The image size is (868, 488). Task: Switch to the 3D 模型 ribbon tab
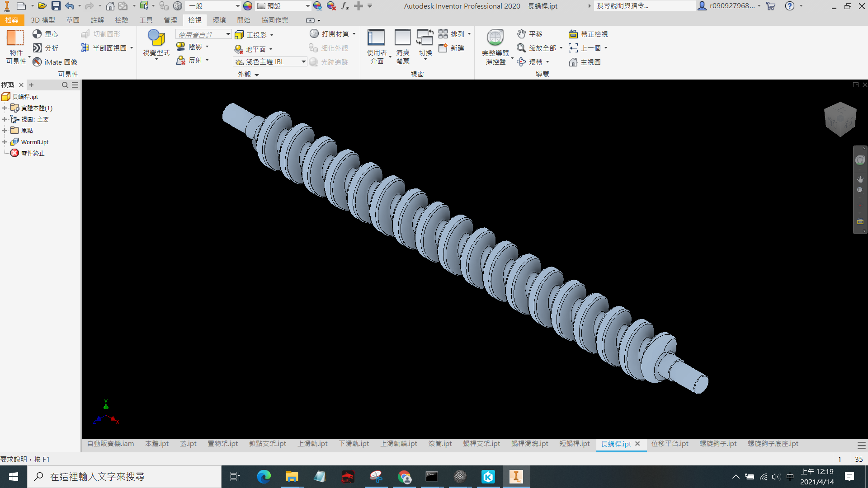click(43, 20)
